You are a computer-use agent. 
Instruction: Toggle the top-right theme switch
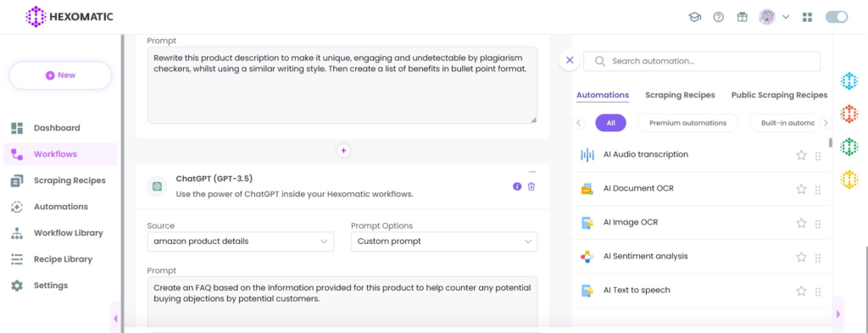coord(837,17)
